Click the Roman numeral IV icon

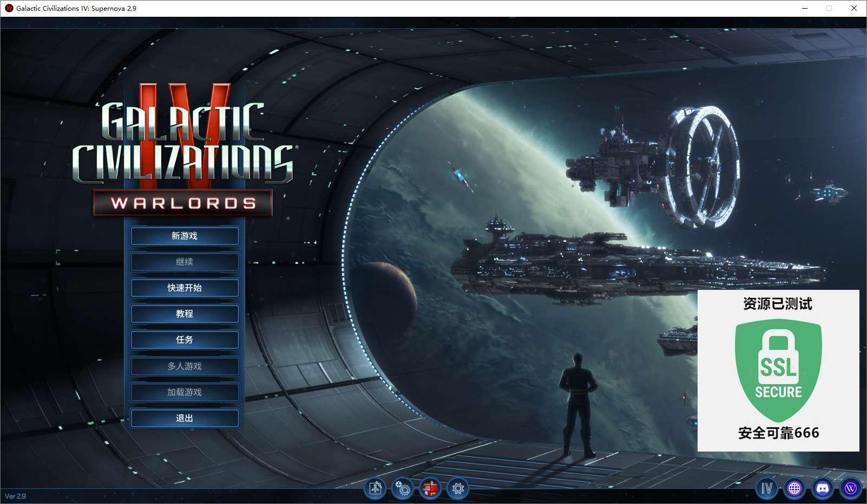[767, 489]
